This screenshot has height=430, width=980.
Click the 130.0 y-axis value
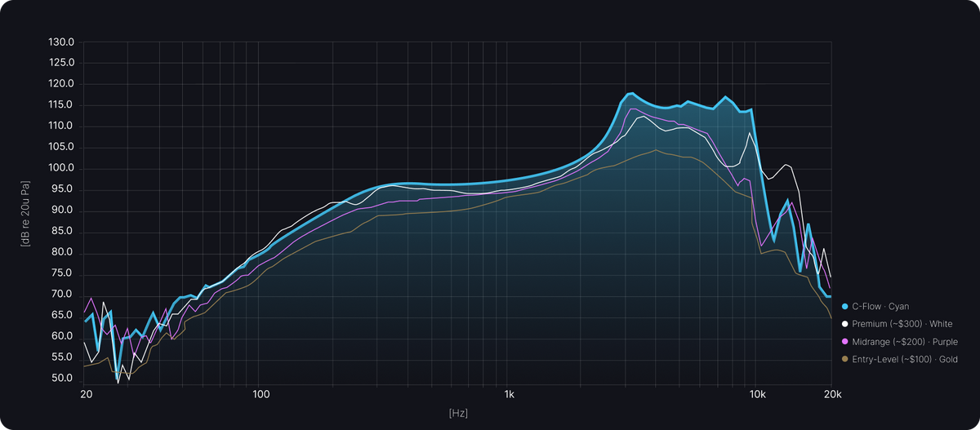pyautogui.click(x=61, y=42)
